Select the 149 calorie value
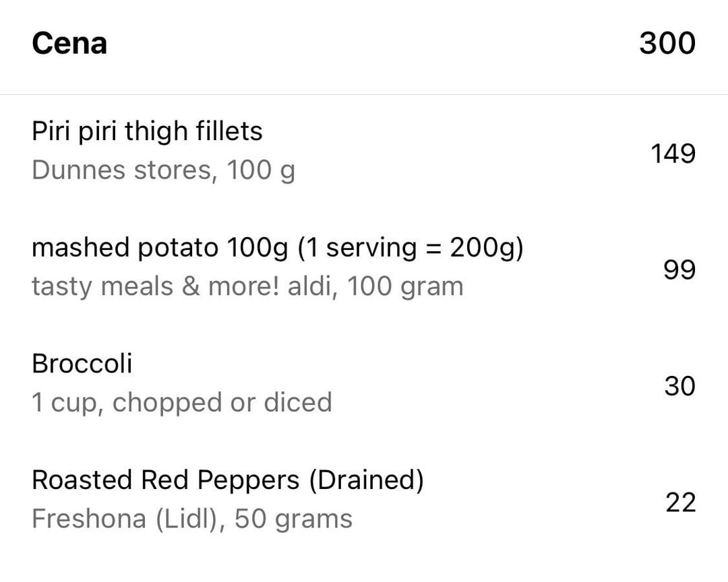The image size is (728, 582). pos(673,154)
